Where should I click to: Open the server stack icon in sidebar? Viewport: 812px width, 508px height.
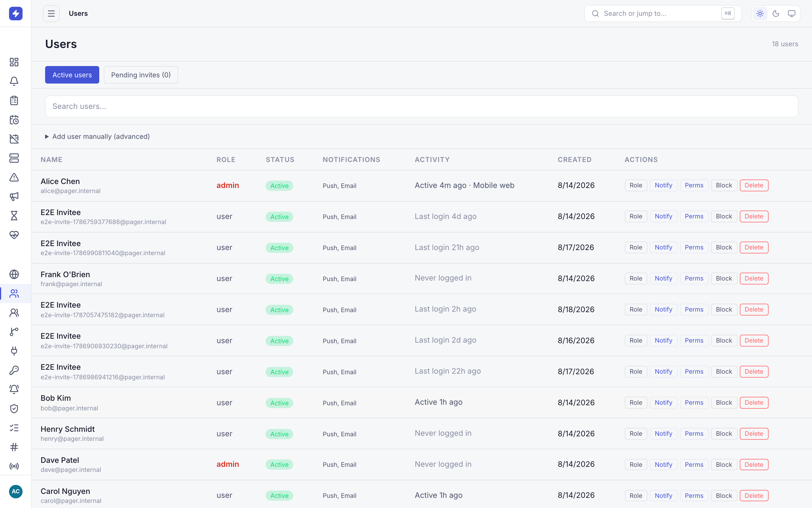coord(14,158)
